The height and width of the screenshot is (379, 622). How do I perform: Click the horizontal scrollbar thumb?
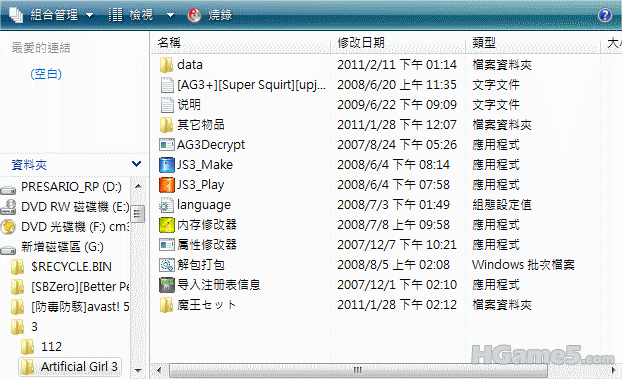click(x=358, y=371)
